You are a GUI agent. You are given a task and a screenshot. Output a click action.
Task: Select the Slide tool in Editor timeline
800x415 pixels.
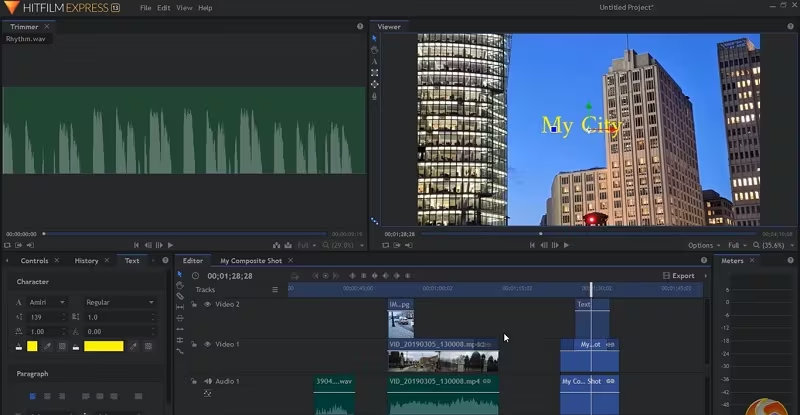click(180, 318)
